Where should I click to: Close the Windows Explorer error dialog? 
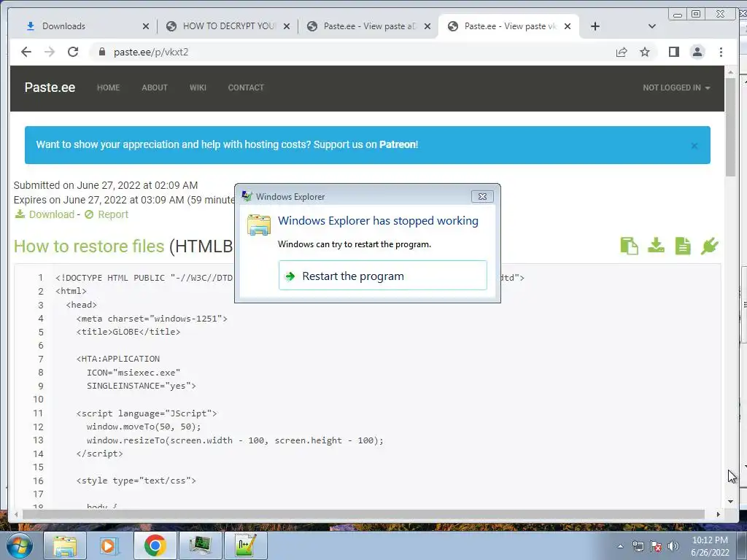pos(482,196)
